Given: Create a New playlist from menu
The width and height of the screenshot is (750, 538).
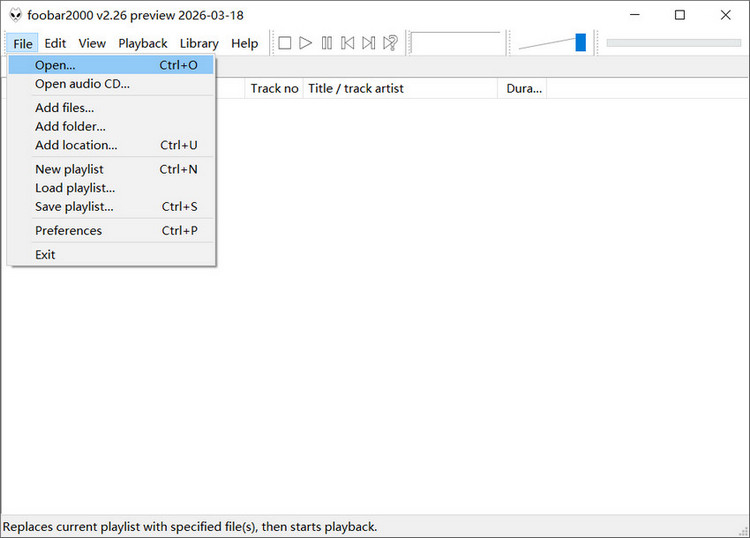Looking at the screenshot, I should click(x=111, y=169).
